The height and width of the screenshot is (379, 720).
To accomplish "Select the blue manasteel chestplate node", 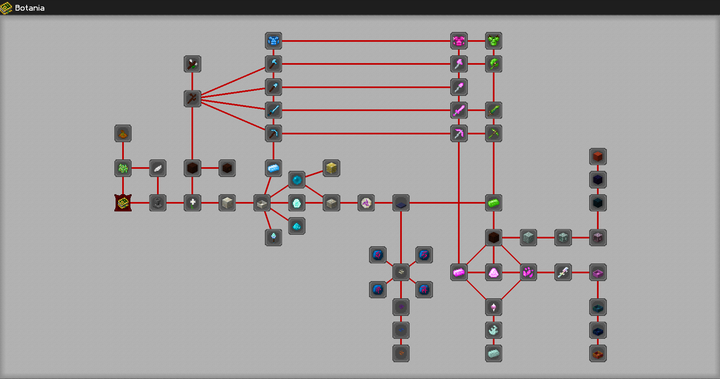I will coord(273,41).
